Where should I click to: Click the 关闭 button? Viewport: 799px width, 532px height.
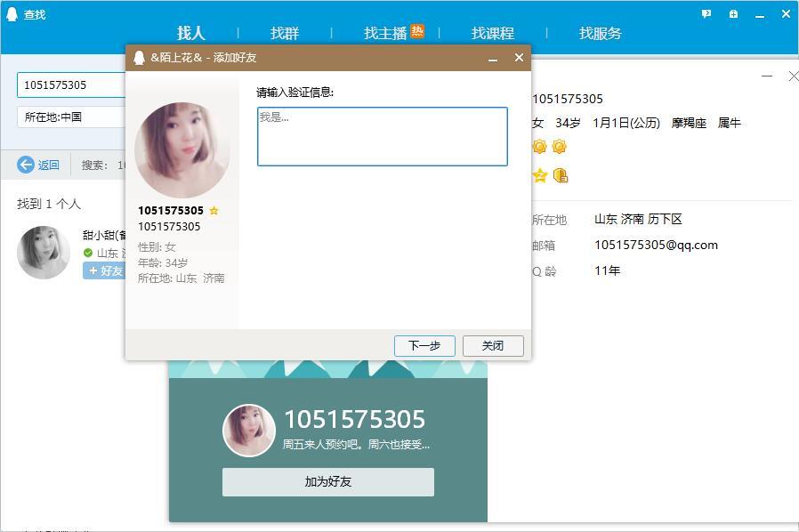pyautogui.click(x=493, y=345)
